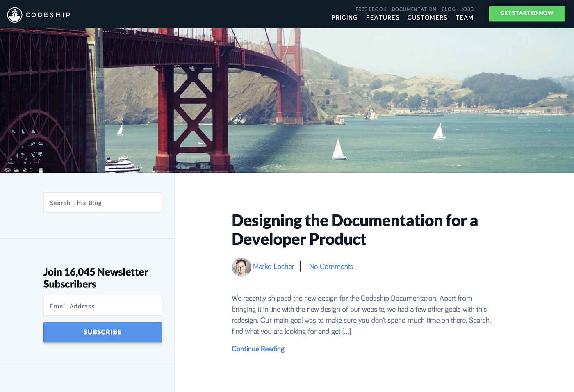This screenshot has height=392, width=574.
Task: Open the CUSTOMERS page
Action: click(x=427, y=18)
